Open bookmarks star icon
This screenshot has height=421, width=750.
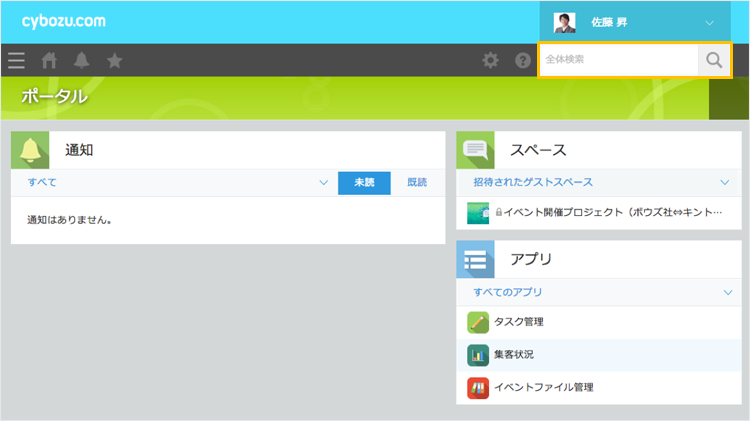coord(115,60)
